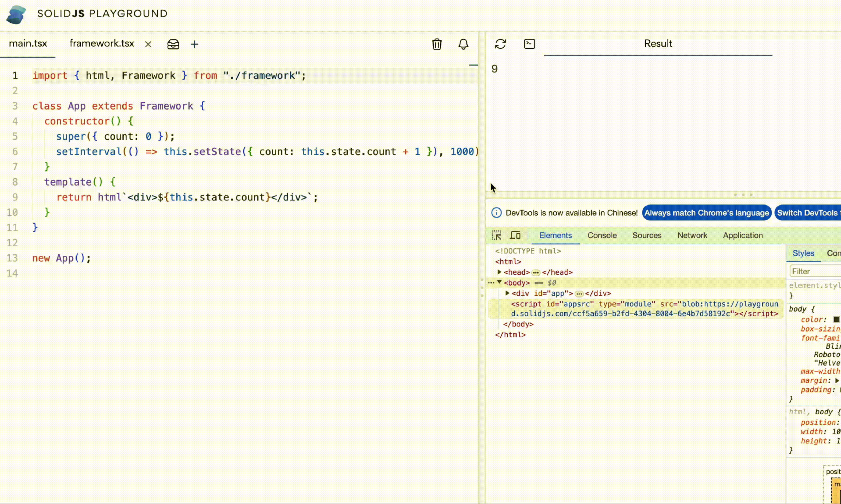Open the terminal devtools icon
The image size is (841, 504).
pyautogui.click(x=529, y=44)
